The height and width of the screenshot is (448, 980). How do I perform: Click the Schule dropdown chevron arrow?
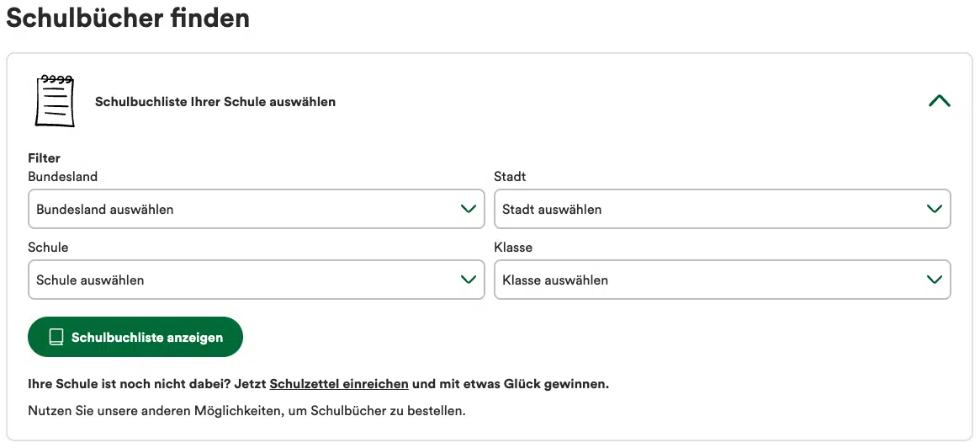468,280
